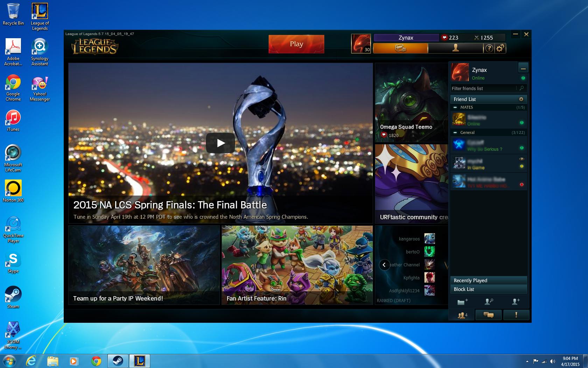Open the summoner profile icon
The image size is (588, 368).
pyautogui.click(x=455, y=48)
